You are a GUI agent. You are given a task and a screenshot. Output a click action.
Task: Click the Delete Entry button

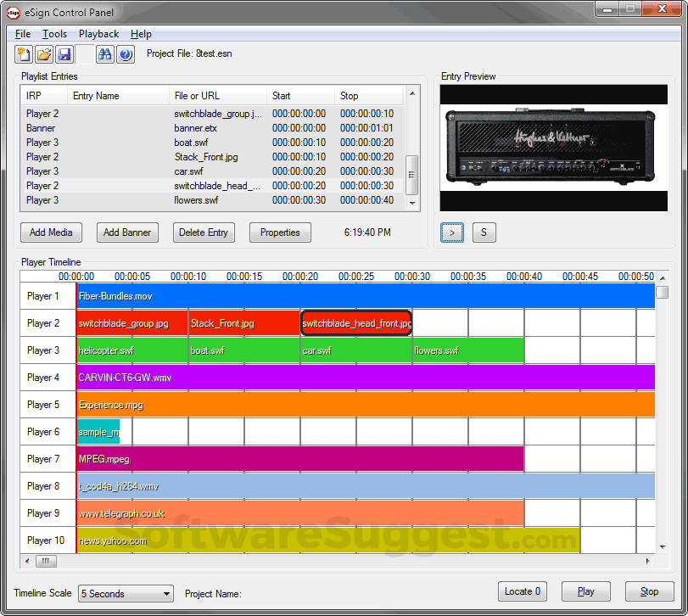tap(204, 232)
